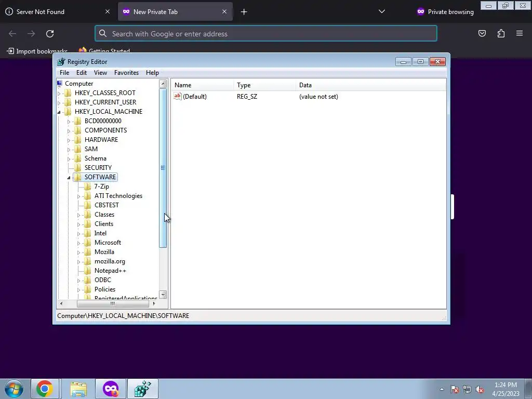Select the SAM key
The height and width of the screenshot is (399, 532).
coord(91,149)
